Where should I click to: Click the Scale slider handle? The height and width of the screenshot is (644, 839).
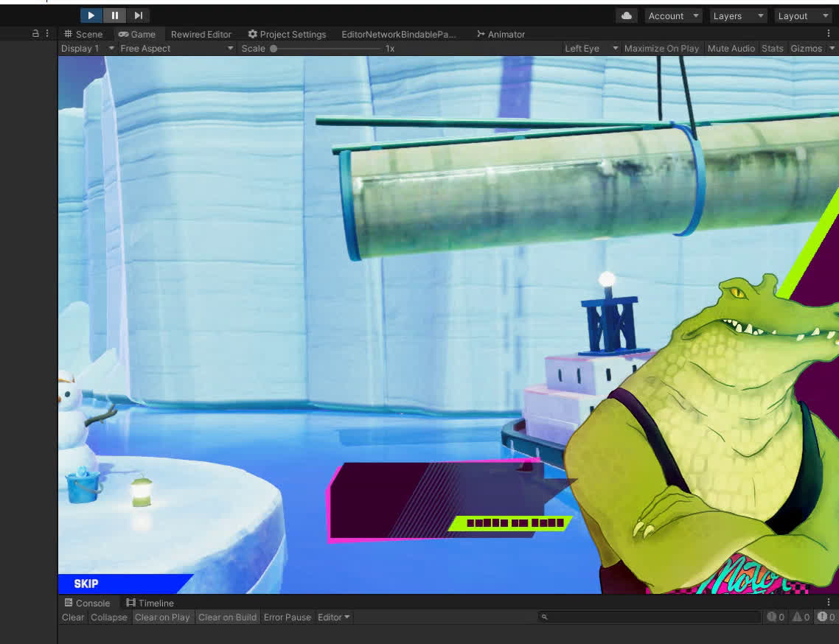pos(274,49)
